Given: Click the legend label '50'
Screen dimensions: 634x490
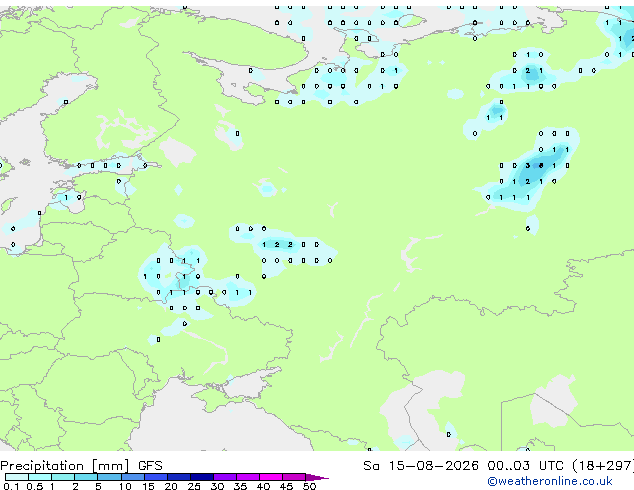Looking at the screenshot, I should point(309,486).
